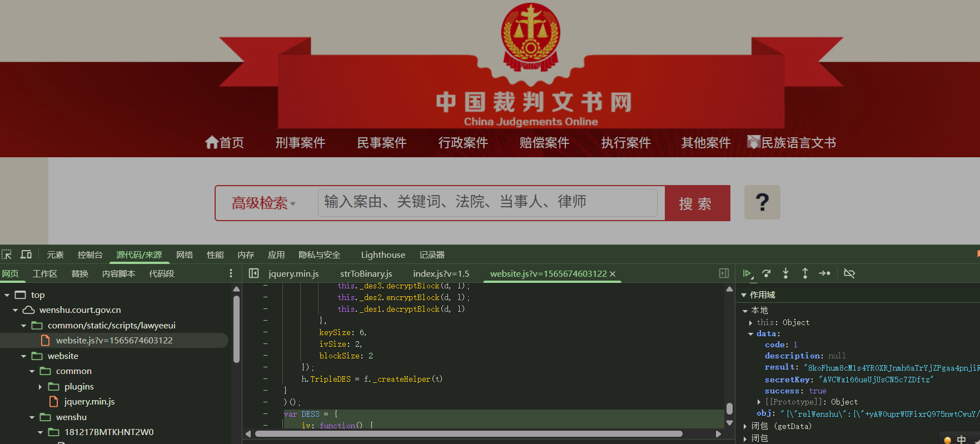Open the sources panel more options menu
Image resolution: width=980 pixels, height=444 pixels.
231,273
